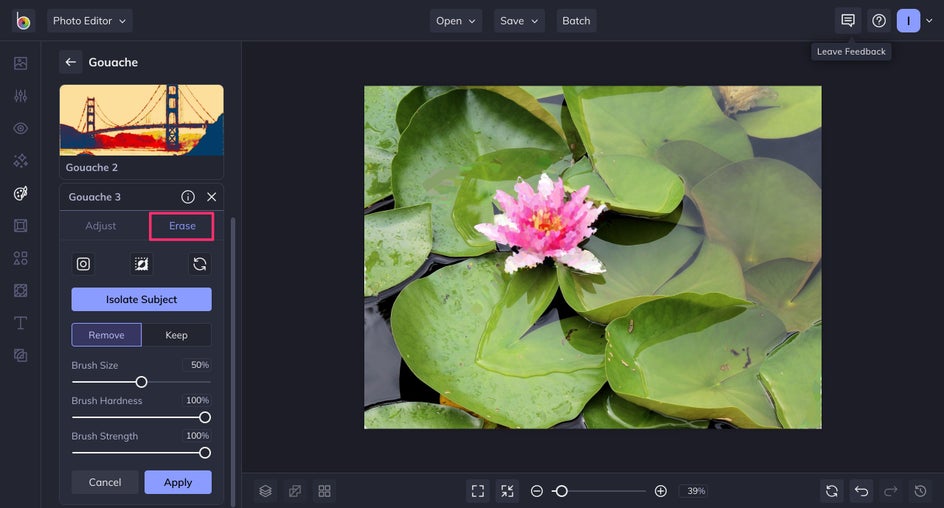Viewport: 944px width, 508px height.
Task: Open the Save menu dropdown
Action: [x=519, y=21]
